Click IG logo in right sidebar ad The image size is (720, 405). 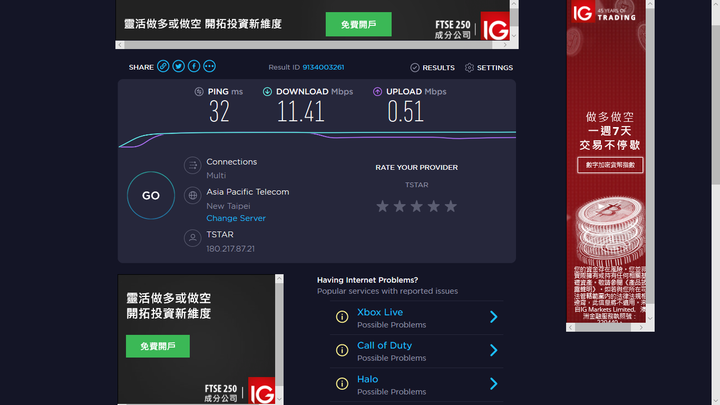pyautogui.click(x=583, y=12)
